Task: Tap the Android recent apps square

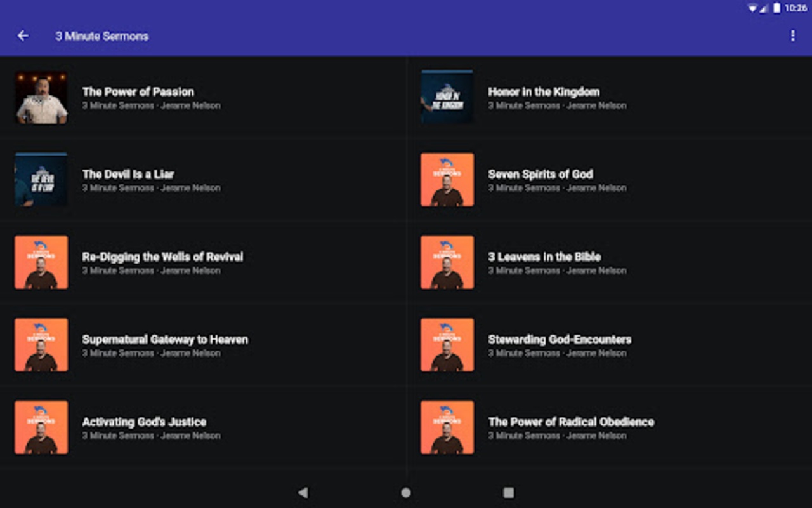Action: (x=509, y=492)
